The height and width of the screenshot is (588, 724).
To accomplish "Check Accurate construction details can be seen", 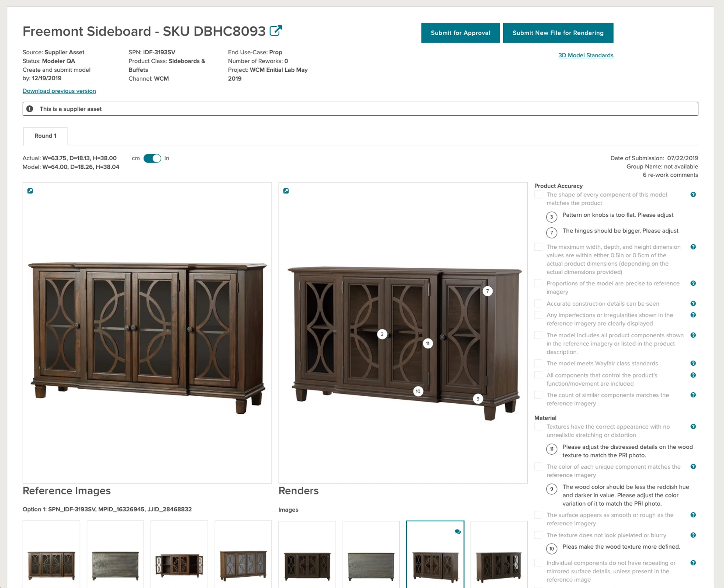I will tap(538, 303).
